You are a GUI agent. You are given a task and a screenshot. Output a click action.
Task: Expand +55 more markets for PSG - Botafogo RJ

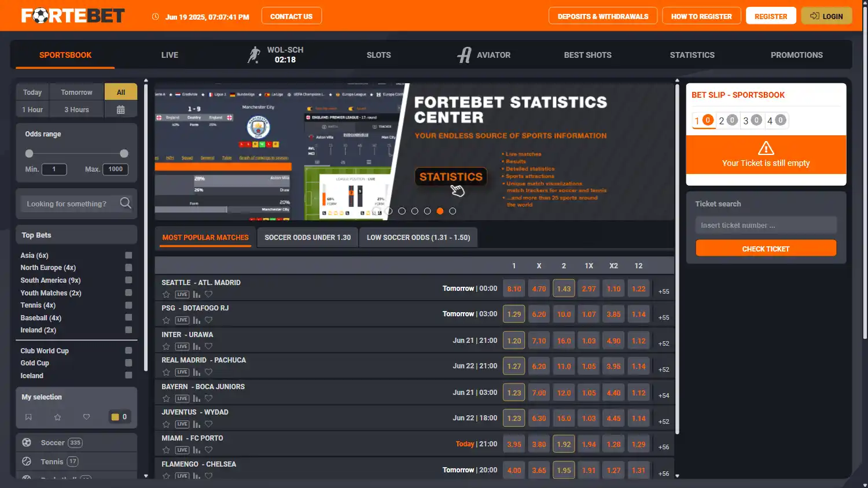click(664, 317)
